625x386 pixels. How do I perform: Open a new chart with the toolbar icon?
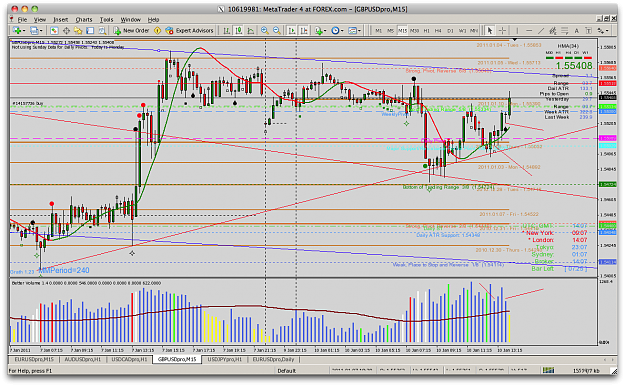[17, 30]
